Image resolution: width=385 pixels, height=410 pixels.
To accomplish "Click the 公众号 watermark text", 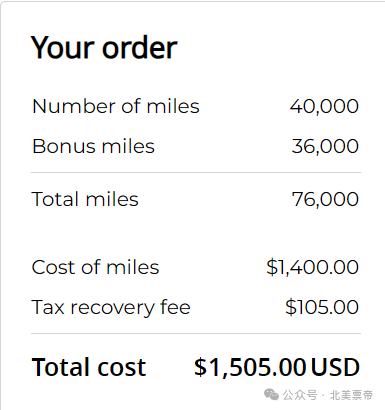I will (x=300, y=395).
